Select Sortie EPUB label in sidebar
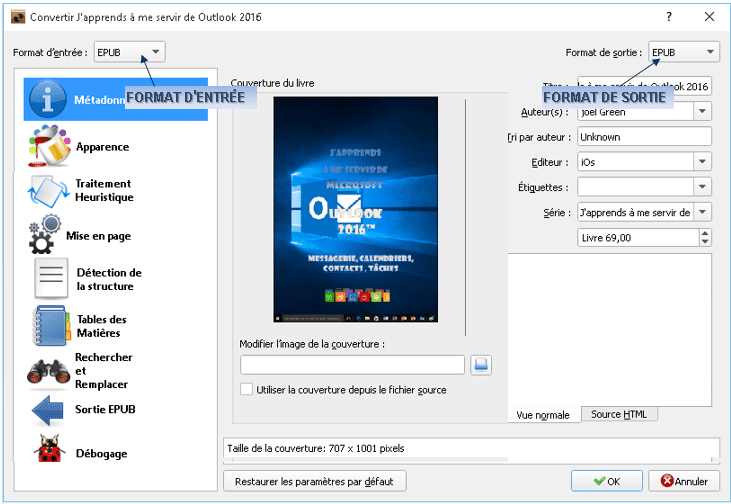This screenshot has height=504, width=731. (x=105, y=409)
